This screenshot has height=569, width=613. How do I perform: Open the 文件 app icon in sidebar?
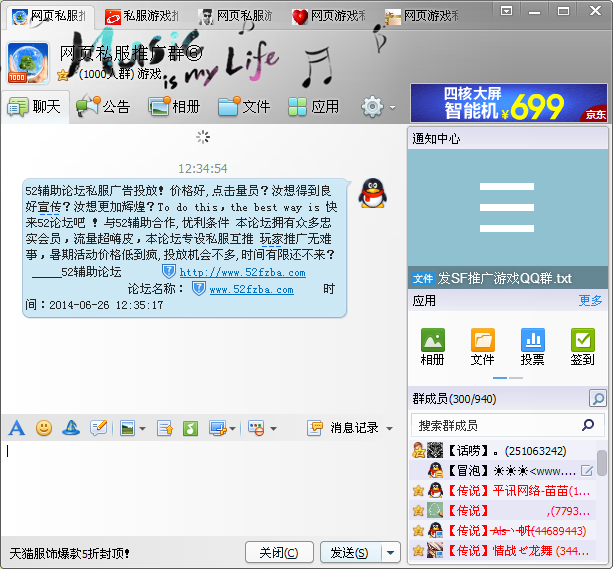482,347
